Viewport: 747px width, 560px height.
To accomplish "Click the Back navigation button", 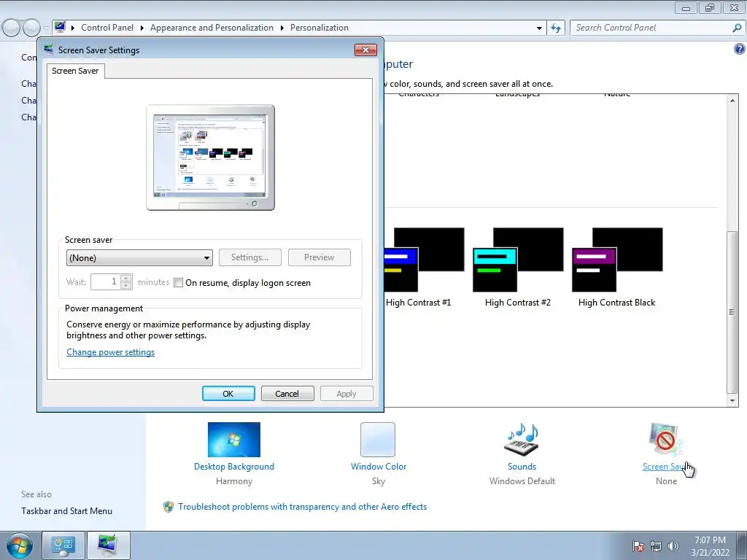I will (x=12, y=28).
